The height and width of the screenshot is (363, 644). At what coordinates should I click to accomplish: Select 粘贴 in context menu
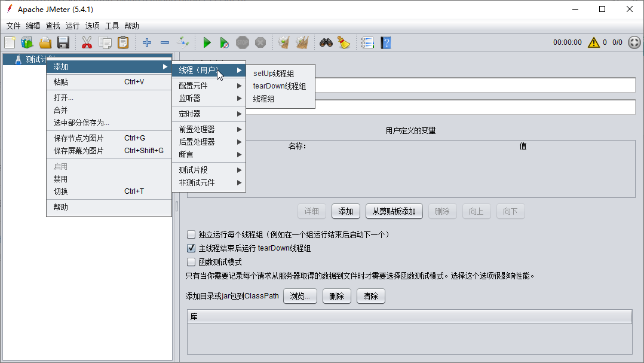pos(109,82)
